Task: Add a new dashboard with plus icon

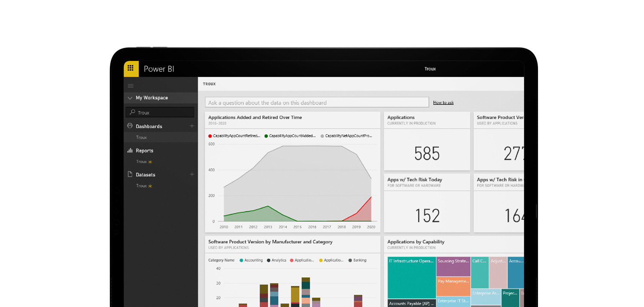Action: click(x=192, y=126)
